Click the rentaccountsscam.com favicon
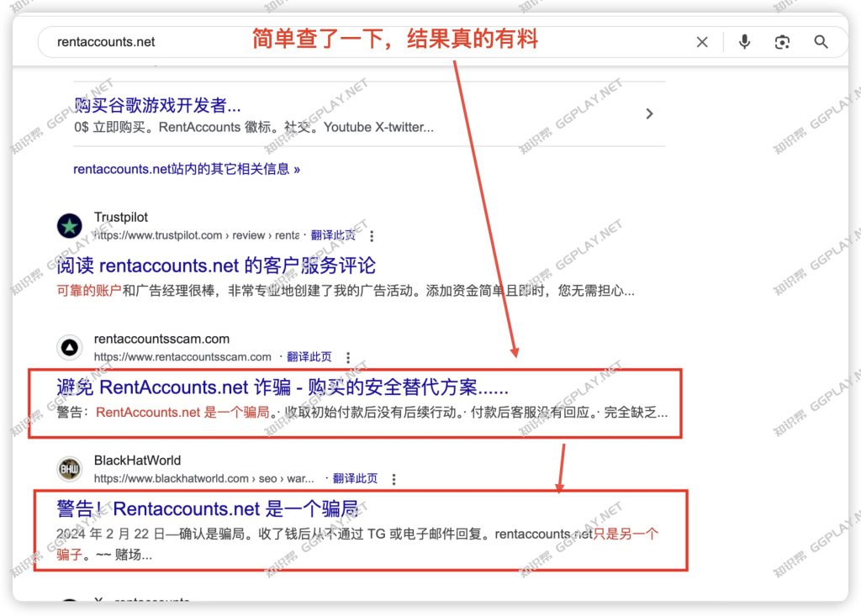861x616 pixels. point(70,347)
